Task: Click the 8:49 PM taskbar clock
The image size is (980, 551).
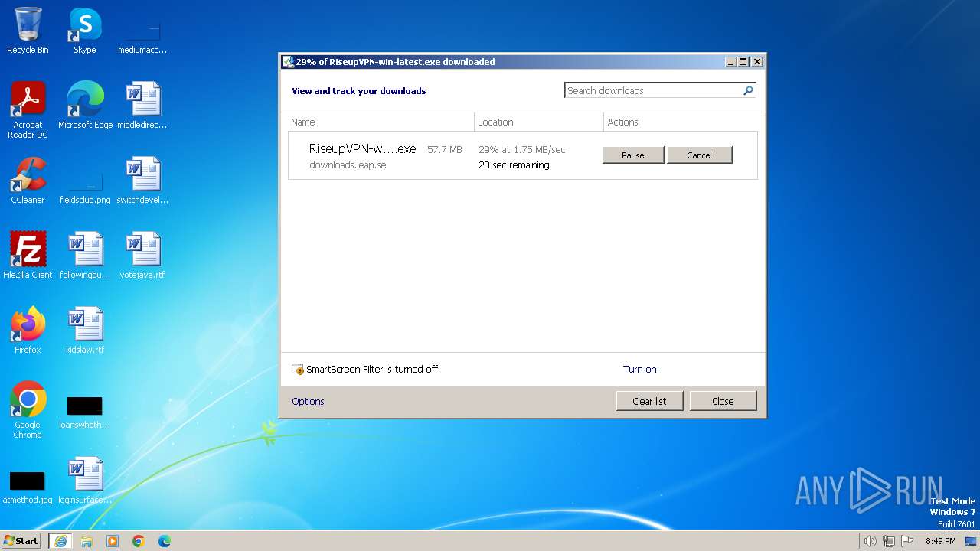Action: 940,541
